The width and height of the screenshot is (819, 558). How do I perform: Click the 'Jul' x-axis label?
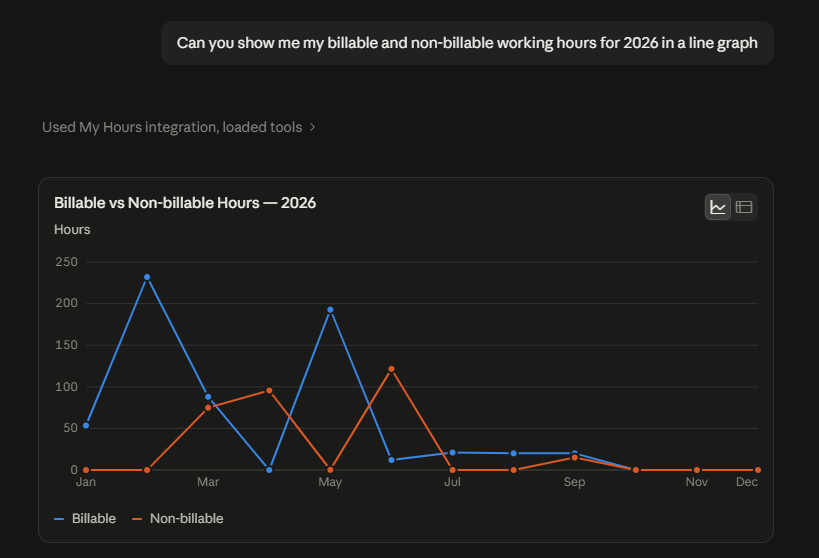(452, 482)
